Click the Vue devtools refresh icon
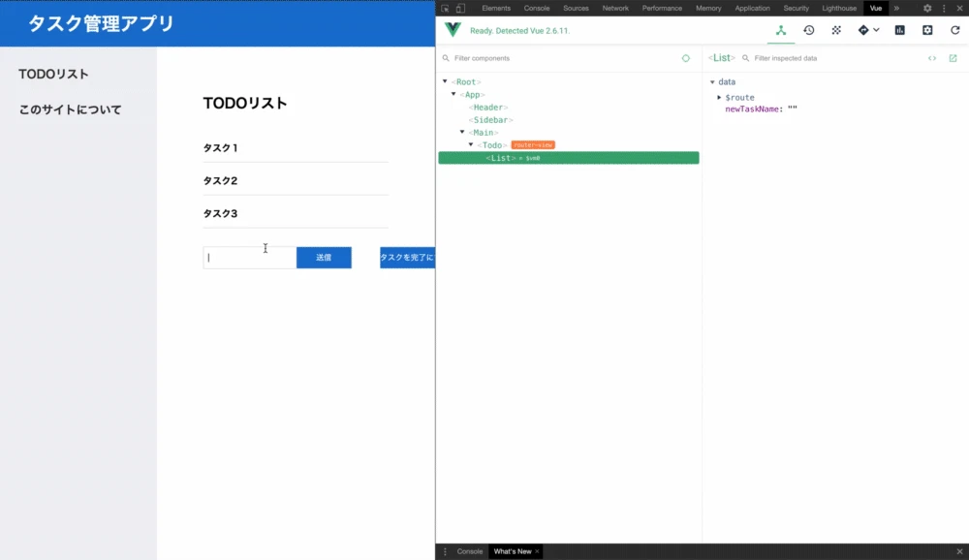 click(x=954, y=30)
